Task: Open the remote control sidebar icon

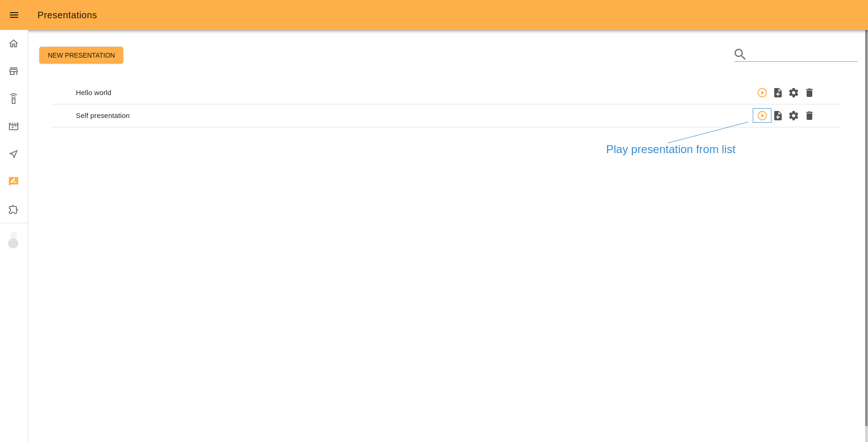Action: click(14, 98)
